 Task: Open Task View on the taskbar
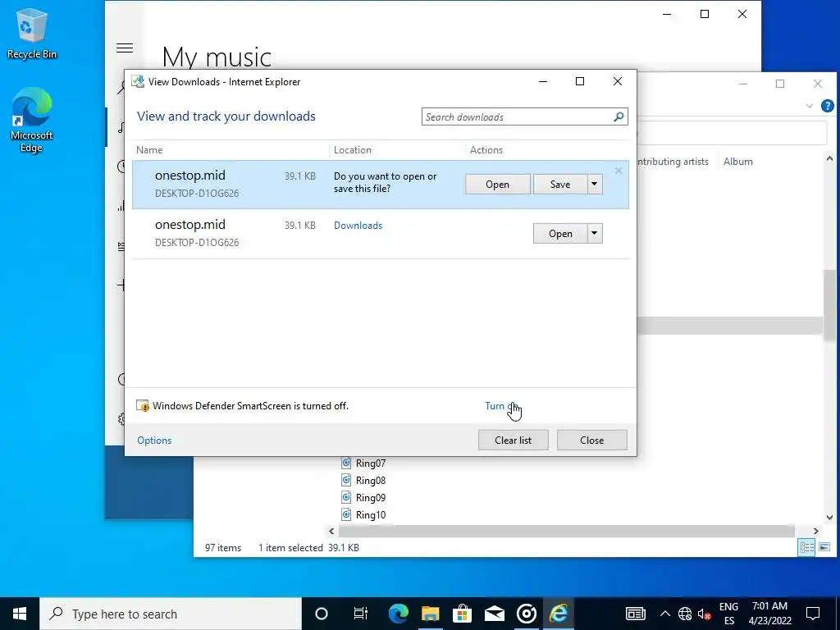click(361, 614)
